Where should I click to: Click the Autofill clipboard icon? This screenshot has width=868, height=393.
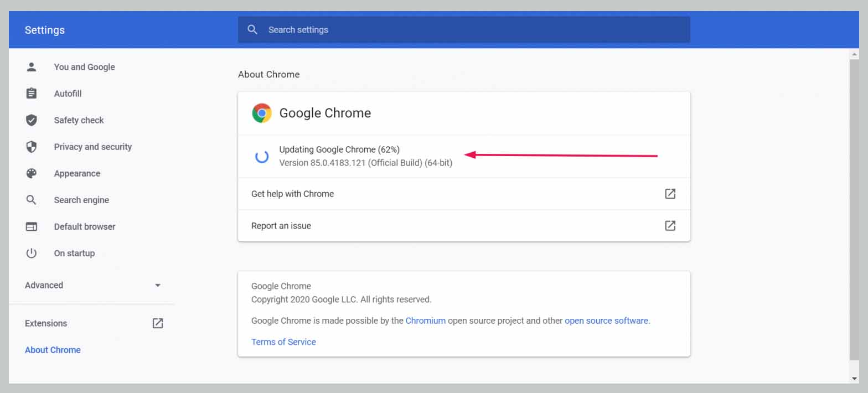pos(32,94)
